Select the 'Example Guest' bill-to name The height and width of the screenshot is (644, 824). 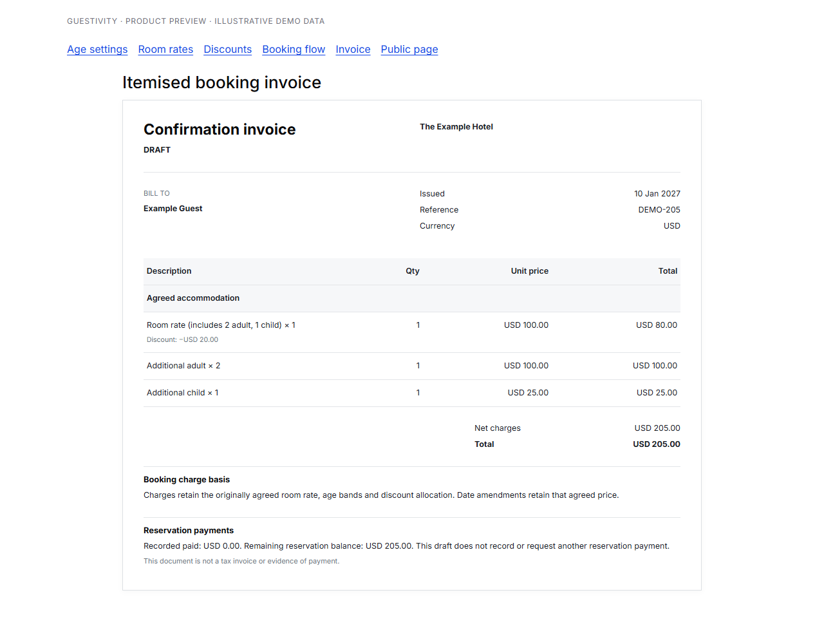(x=173, y=209)
